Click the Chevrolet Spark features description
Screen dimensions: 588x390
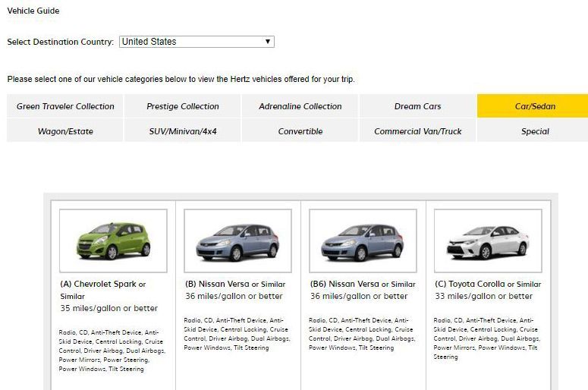coord(112,351)
